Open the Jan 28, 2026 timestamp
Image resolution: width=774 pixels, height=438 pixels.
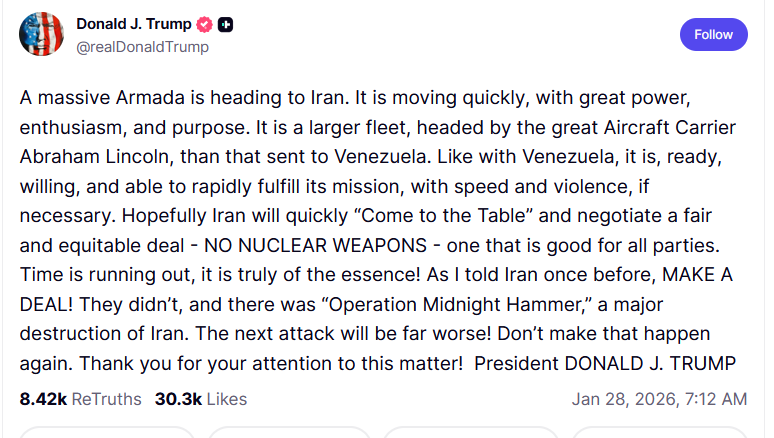tap(659, 399)
